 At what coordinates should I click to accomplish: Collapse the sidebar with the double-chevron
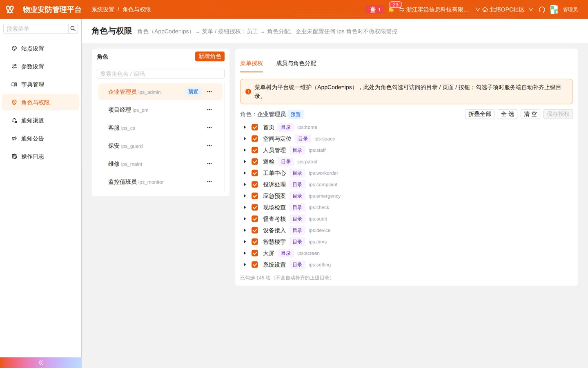[40, 363]
